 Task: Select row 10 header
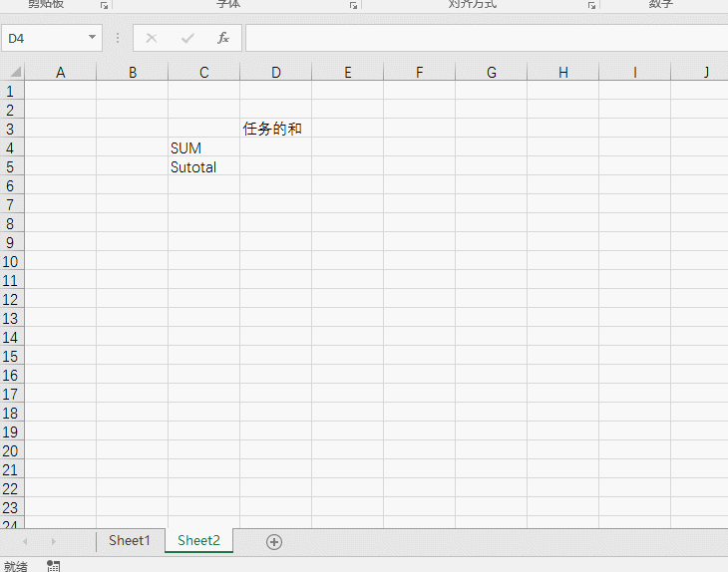coord(12,261)
